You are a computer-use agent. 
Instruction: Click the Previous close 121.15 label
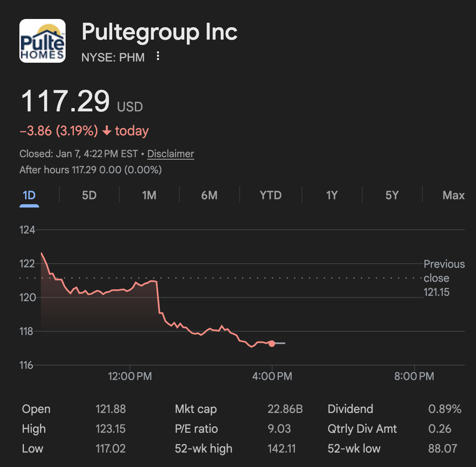pyautogui.click(x=444, y=278)
